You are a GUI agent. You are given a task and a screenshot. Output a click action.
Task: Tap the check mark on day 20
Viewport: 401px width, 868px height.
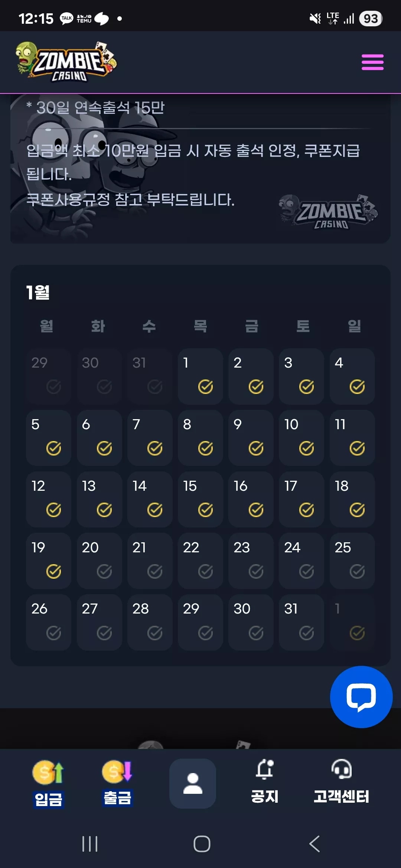point(104,572)
